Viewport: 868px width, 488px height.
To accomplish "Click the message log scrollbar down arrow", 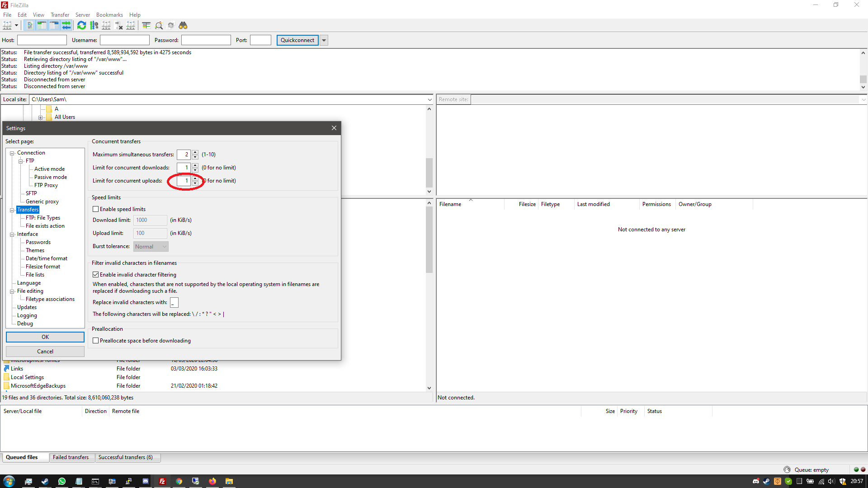I will coord(863,87).
